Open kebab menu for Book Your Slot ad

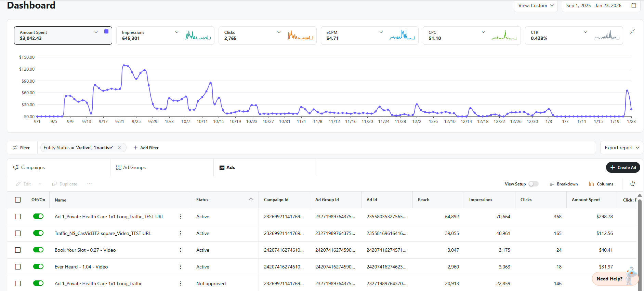point(181,250)
